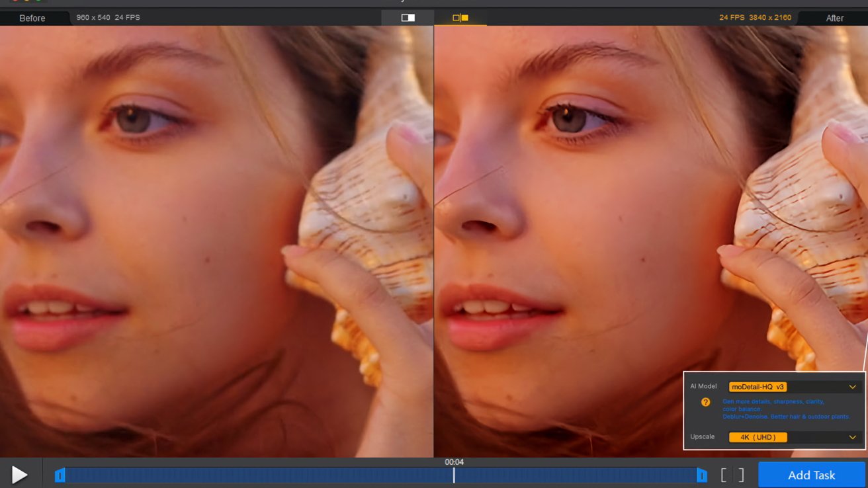The height and width of the screenshot is (488, 868).
Task: Open the 4K (UHD) upscale option
Action: (758, 437)
